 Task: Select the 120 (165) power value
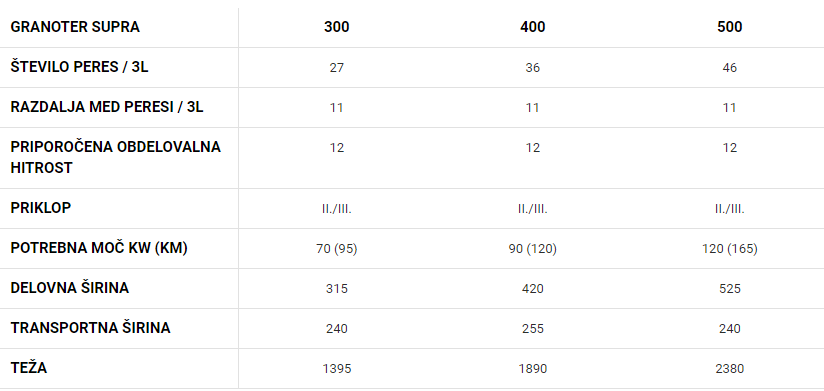click(729, 249)
